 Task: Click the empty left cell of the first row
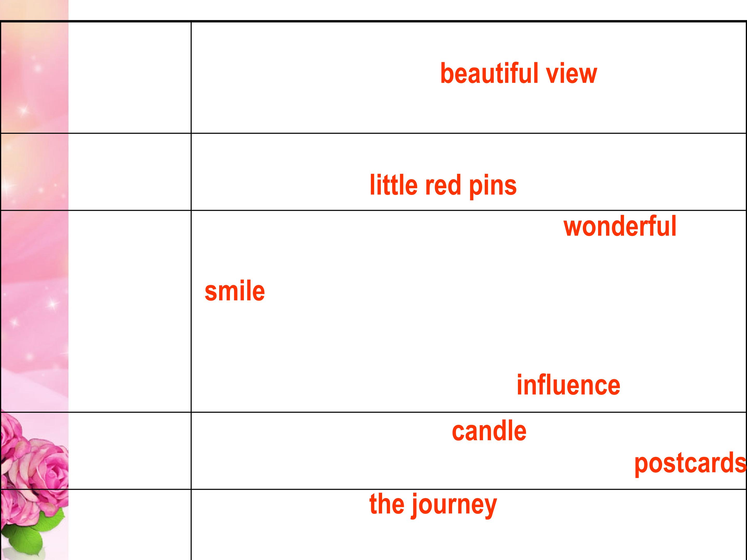(x=130, y=78)
